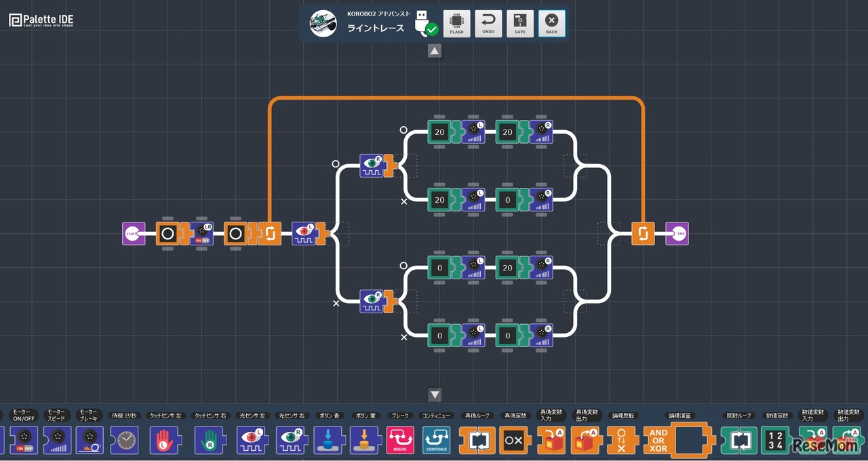Click the FLASH button

[x=456, y=24]
